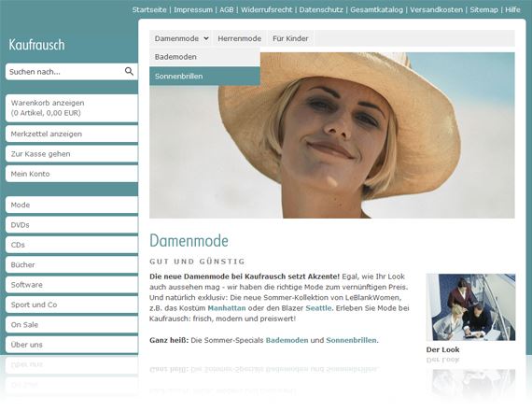Image resolution: width=532 pixels, height=411 pixels.
Task: Expand the Damenmode dropdown arrow
Action: click(x=206, y=38)
